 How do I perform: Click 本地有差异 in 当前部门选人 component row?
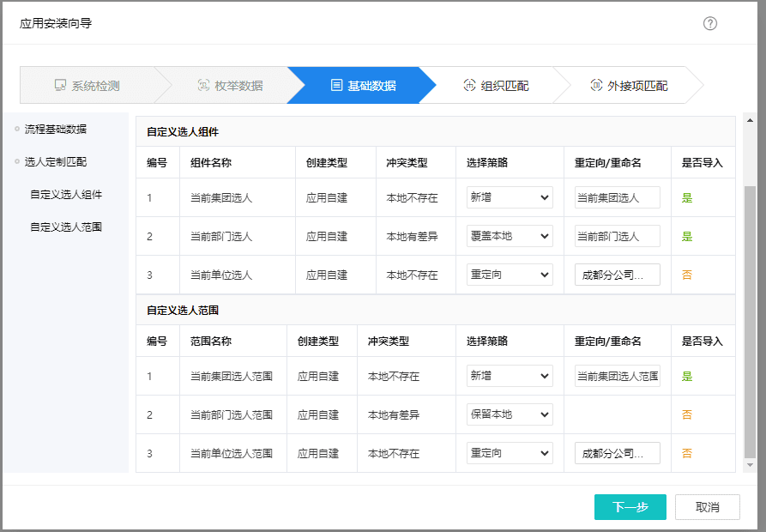click(412, 237)
